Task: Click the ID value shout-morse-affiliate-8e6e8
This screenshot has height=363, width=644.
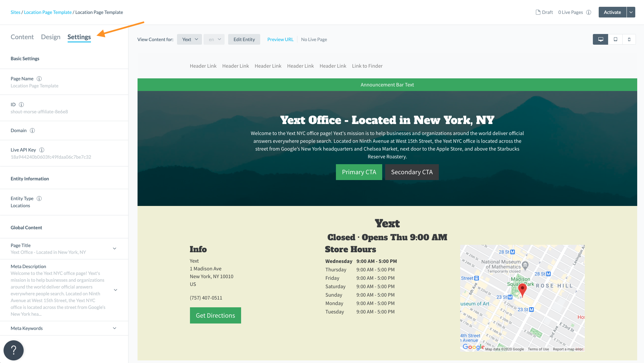Action: [x=39, y=112]
